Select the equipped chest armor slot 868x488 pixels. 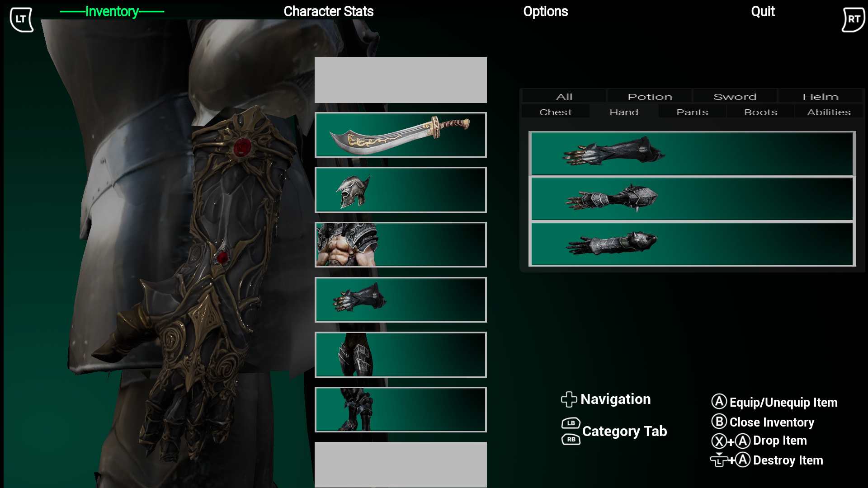point(401,244)
